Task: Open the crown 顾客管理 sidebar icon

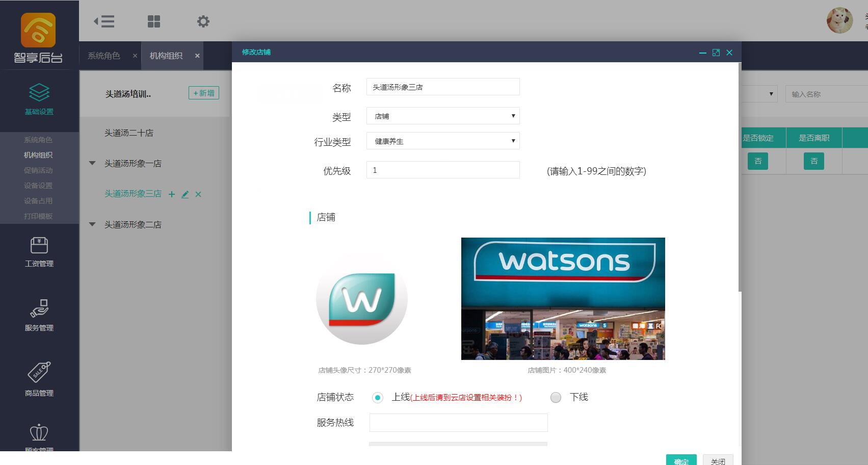Action: (39, 433)
